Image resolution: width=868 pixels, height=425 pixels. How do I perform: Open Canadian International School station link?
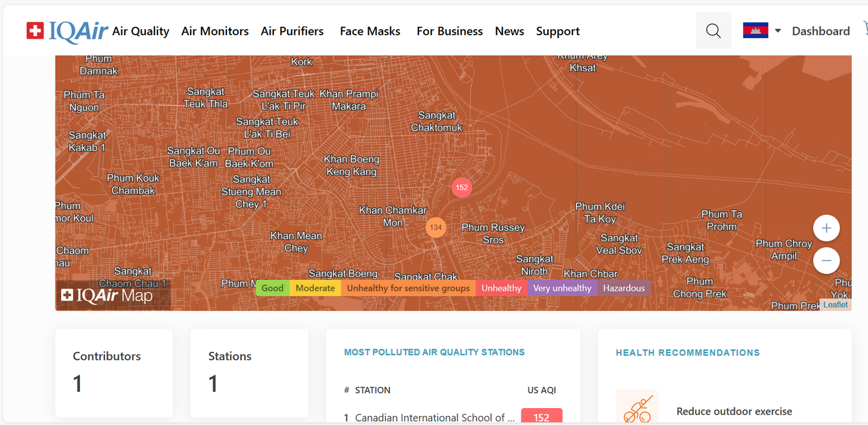click(x=435, y=418)
